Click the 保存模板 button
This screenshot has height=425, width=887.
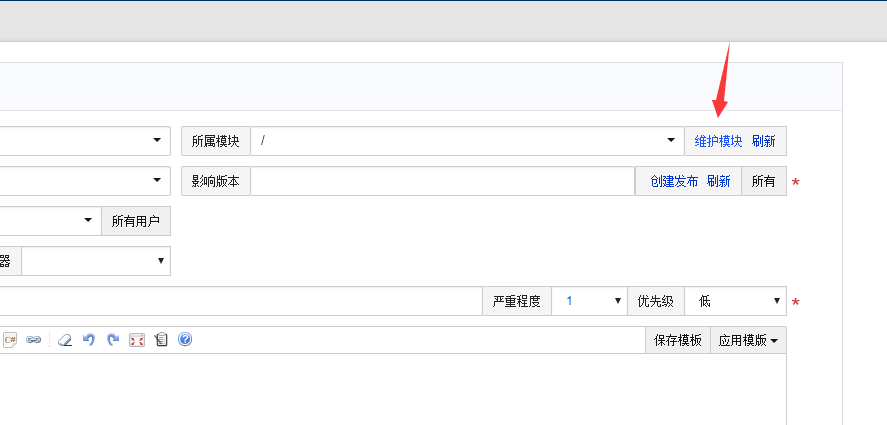678,340
